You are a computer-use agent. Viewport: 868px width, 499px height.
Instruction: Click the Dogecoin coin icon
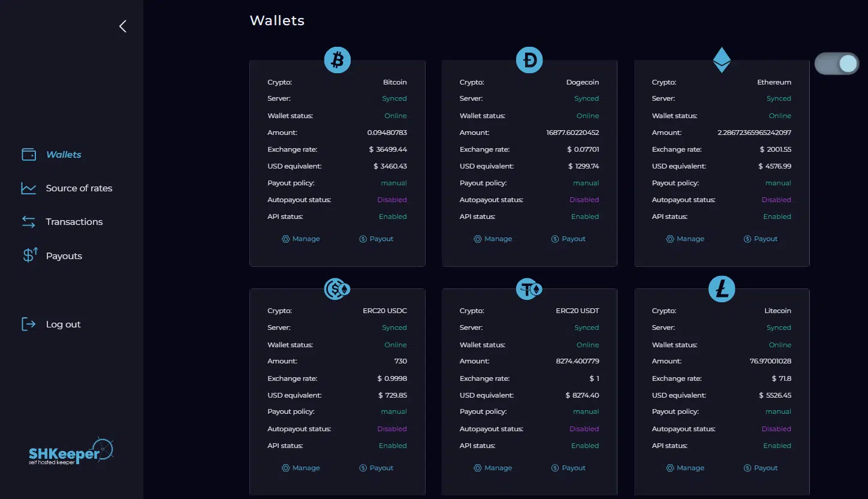tap(529, 59)
